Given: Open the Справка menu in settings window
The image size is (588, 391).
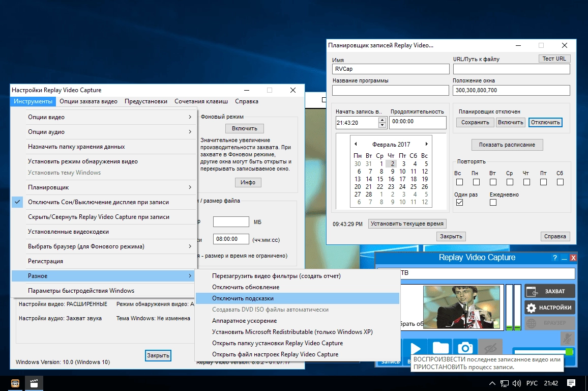Looking at the screenshot, I should click(x=247, y=101).
